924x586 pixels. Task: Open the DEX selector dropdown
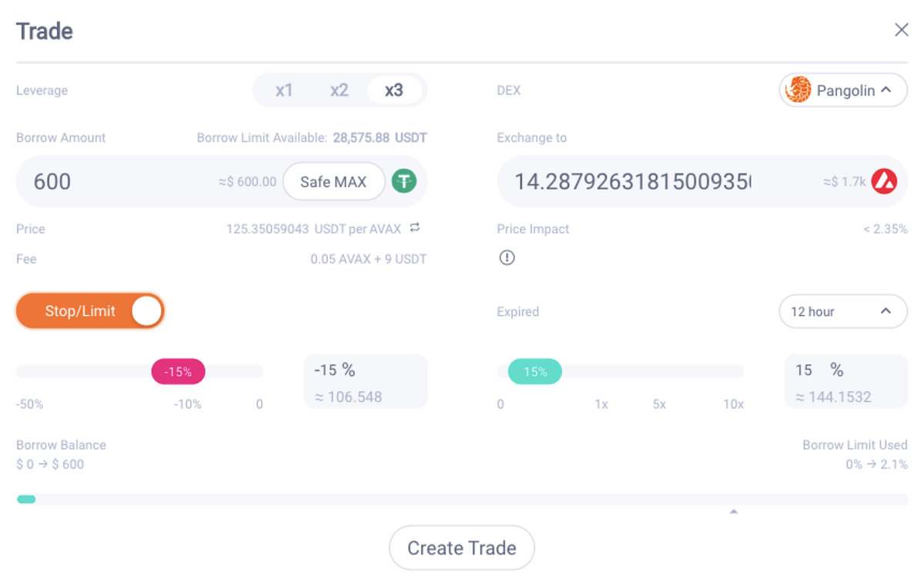[842, 90]
